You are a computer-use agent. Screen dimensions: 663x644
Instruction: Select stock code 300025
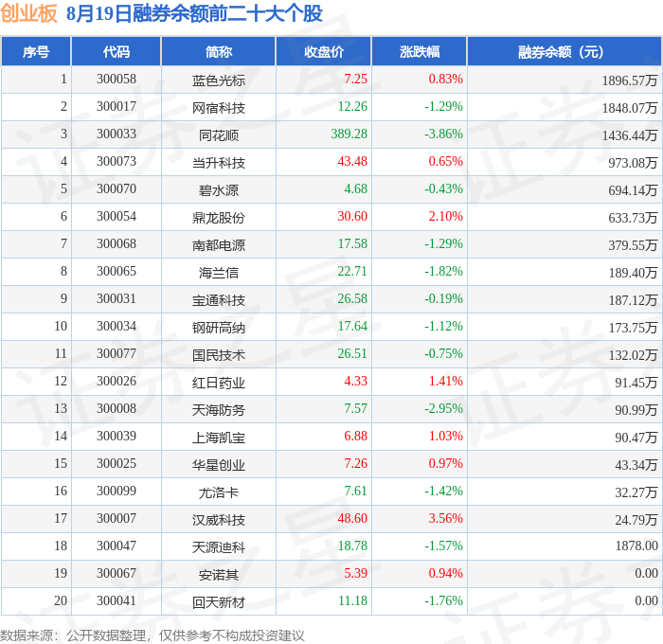116,464
